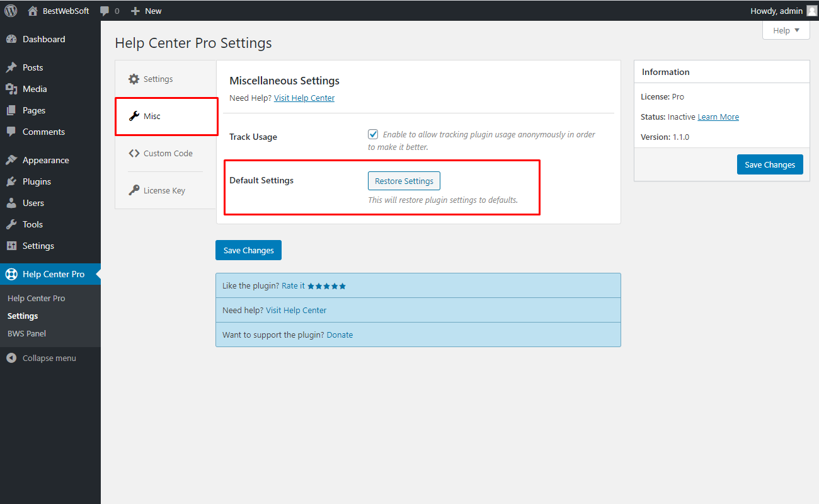Screen dimensions: 819x504
Task: Click the sidebar Settings sliders icon
Action: (11, 246)
